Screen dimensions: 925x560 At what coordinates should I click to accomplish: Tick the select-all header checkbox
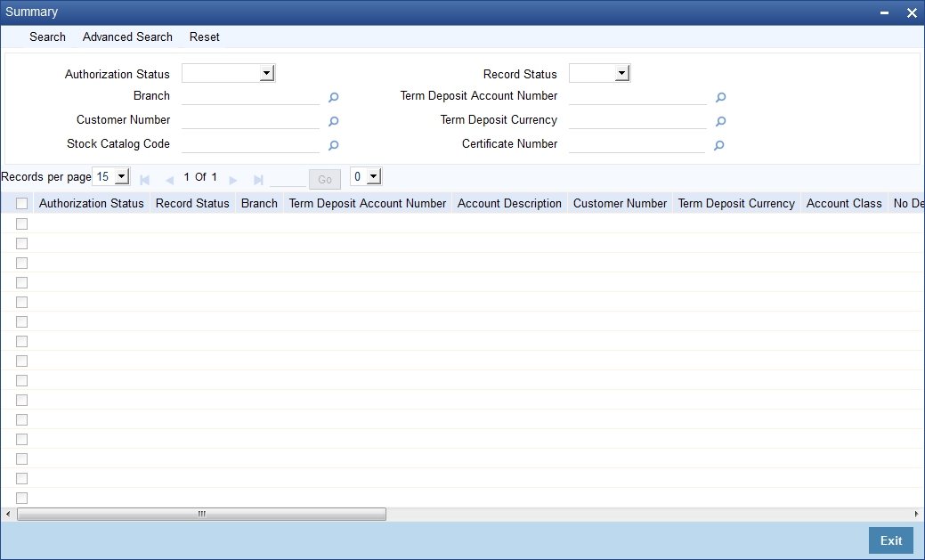(22, 204)
